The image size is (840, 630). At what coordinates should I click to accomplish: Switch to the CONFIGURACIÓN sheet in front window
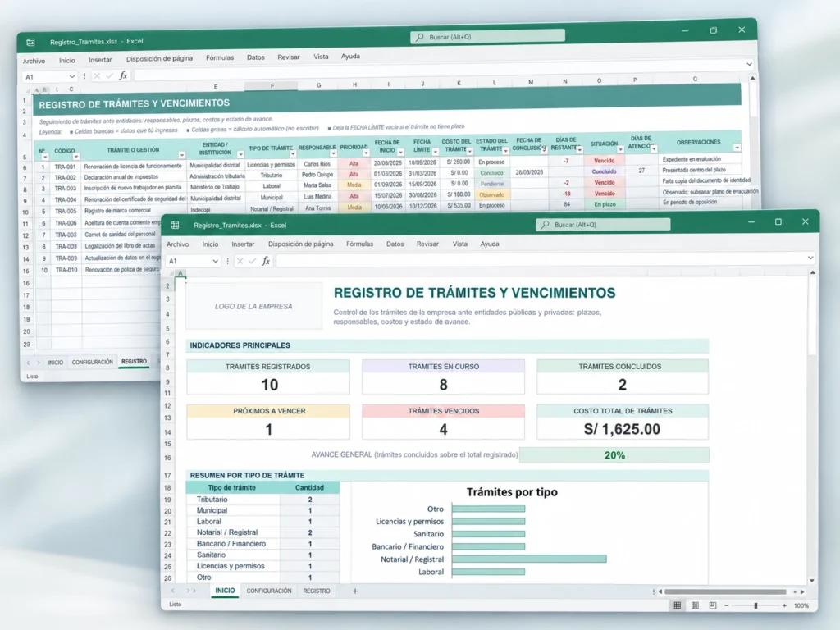[x=269, y=591]
